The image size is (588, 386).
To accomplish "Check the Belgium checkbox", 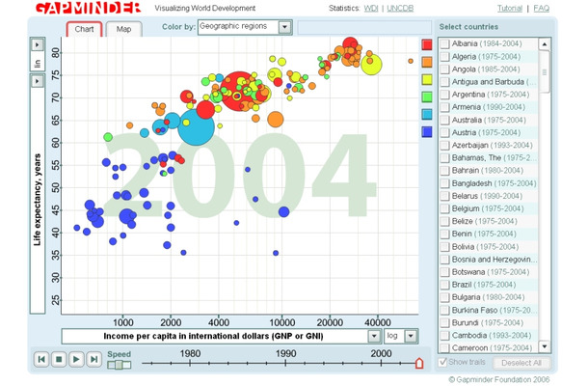I will pos(444,208).
